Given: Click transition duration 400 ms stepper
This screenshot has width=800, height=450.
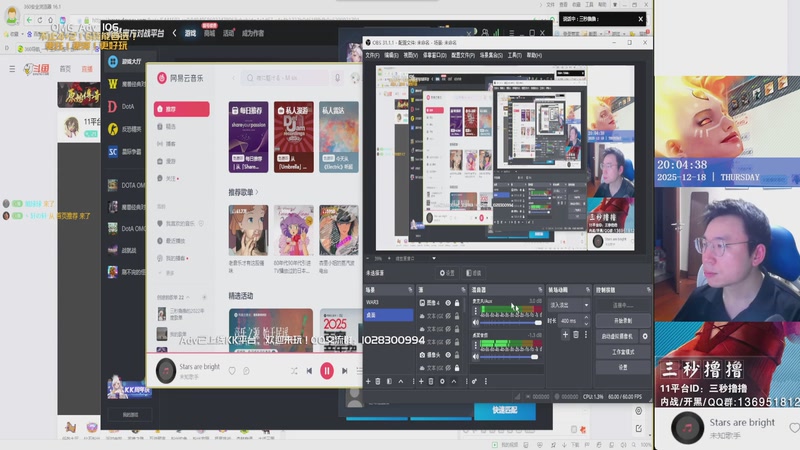Looking at the screenshot, I should point(586,320).
